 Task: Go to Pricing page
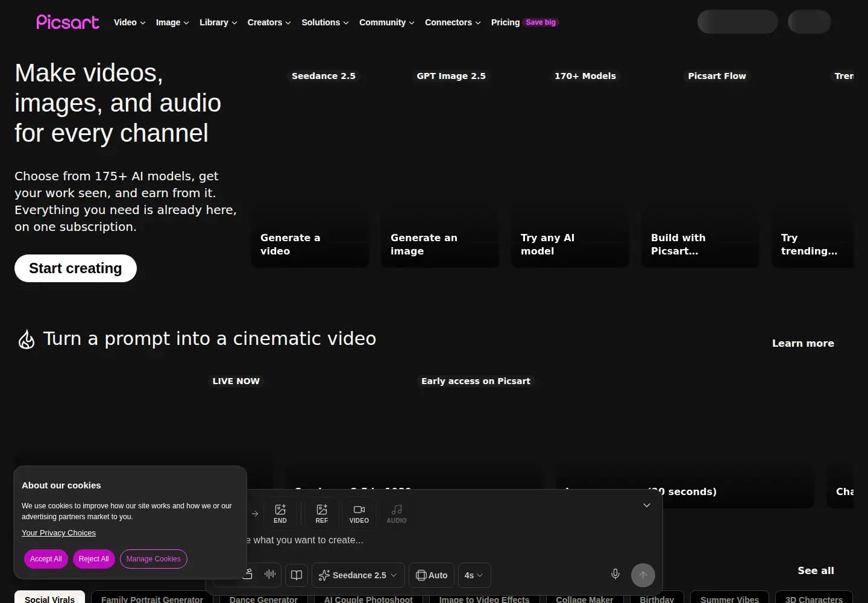point(505,22)
